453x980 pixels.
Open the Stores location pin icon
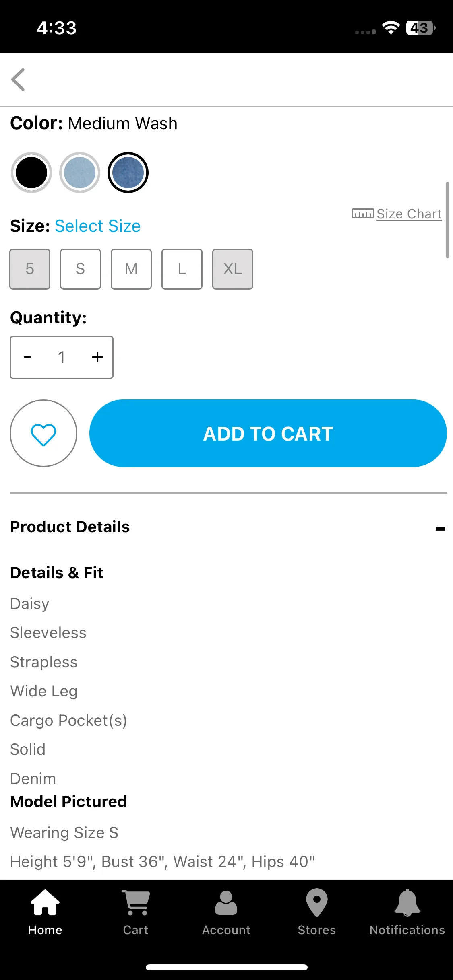(317, 902)
